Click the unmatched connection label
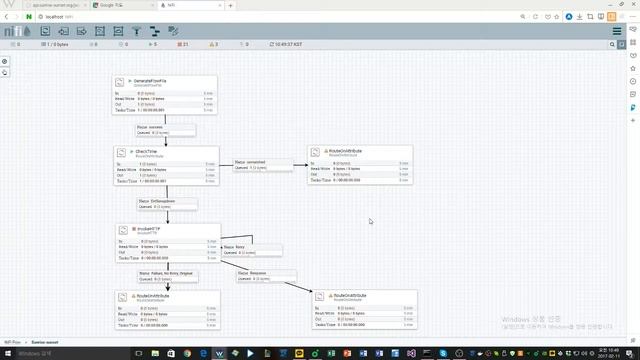The width and height of the screenshot is (640, 360). (x=263, y=165)
